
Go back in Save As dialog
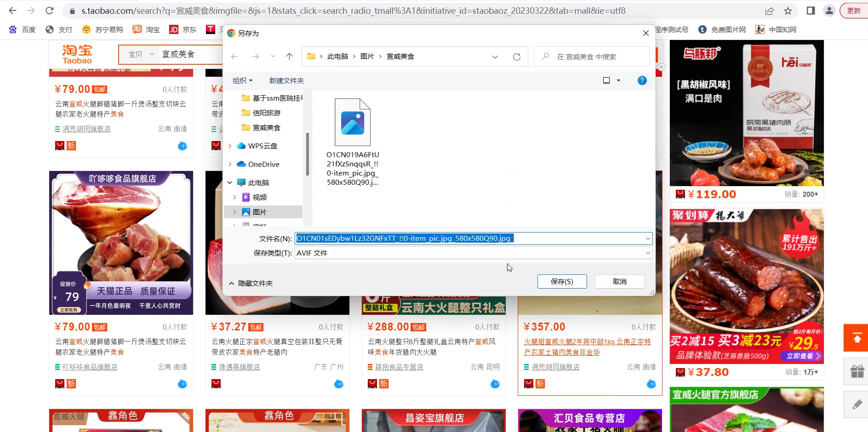coord(234,57)
